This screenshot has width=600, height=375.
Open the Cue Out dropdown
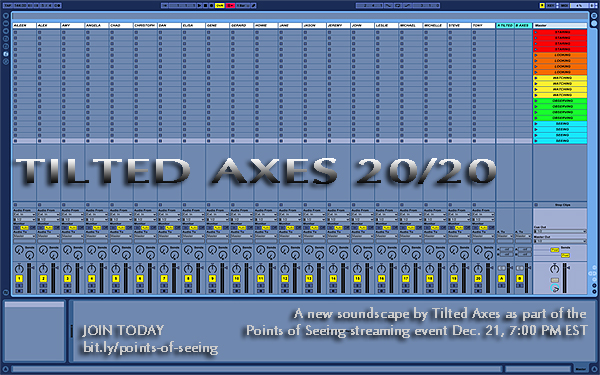click(560, 231)
